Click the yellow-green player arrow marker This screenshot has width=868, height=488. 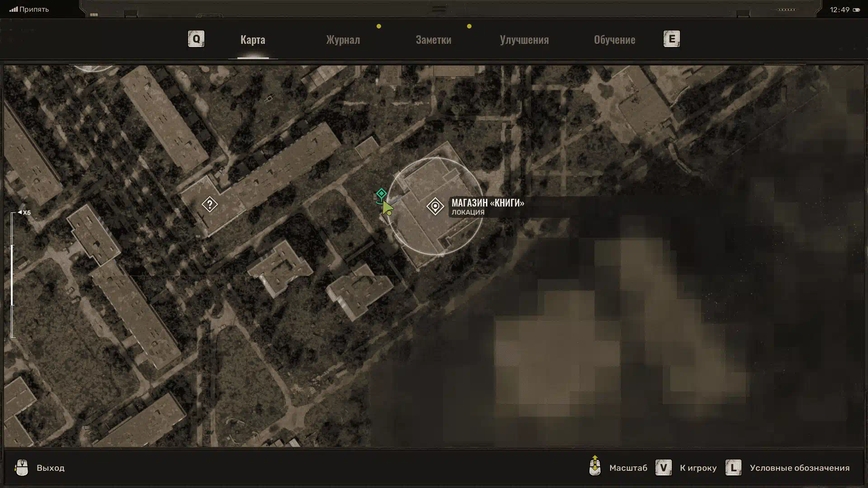pos(387,208)
